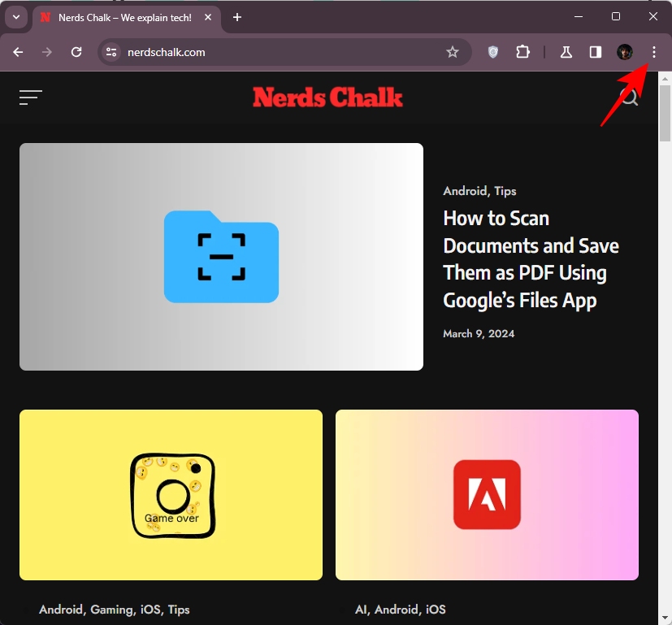Click the Extensions puzzle icon

pyautogui.click(x=522, y=52)
